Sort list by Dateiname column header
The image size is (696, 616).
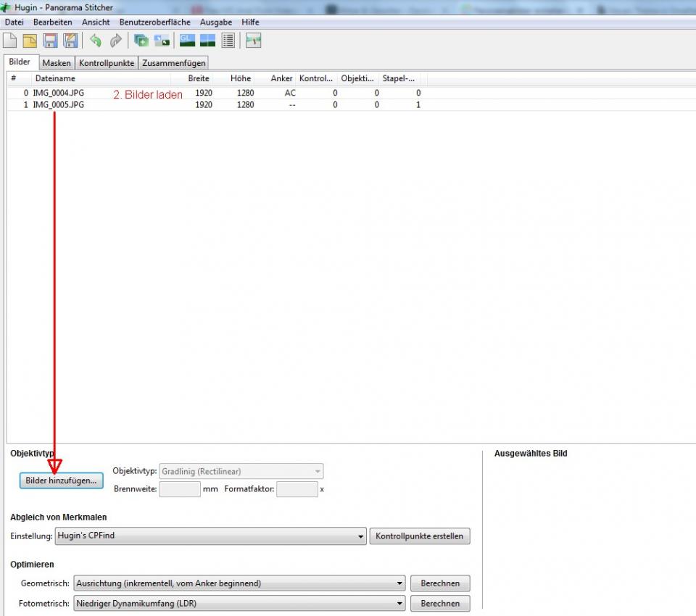point(55,78)
